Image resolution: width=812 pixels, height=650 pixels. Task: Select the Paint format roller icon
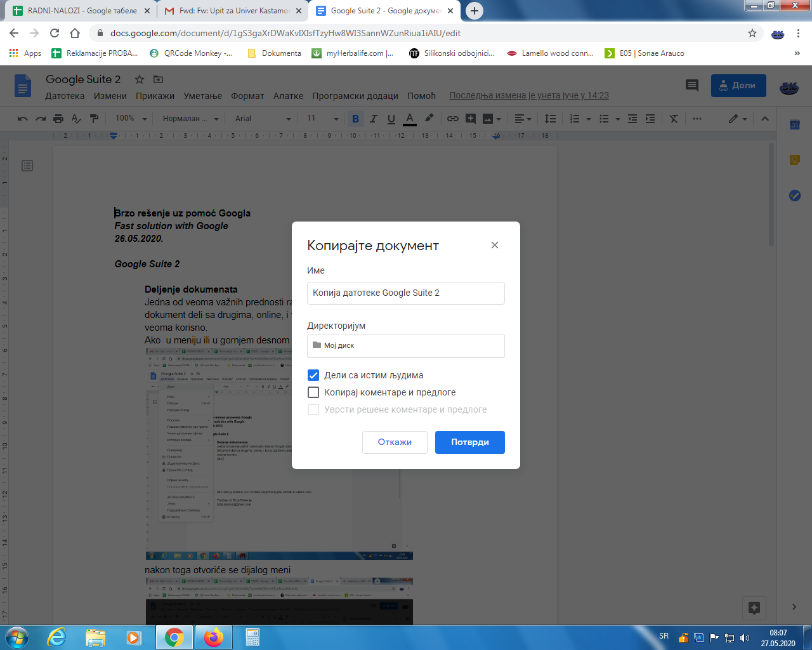[94, 119]
